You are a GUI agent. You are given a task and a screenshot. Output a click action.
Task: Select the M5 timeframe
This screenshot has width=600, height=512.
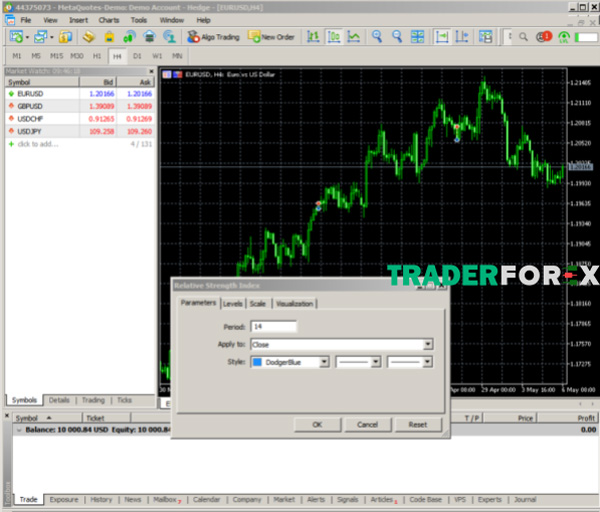(x=36, y=56)
